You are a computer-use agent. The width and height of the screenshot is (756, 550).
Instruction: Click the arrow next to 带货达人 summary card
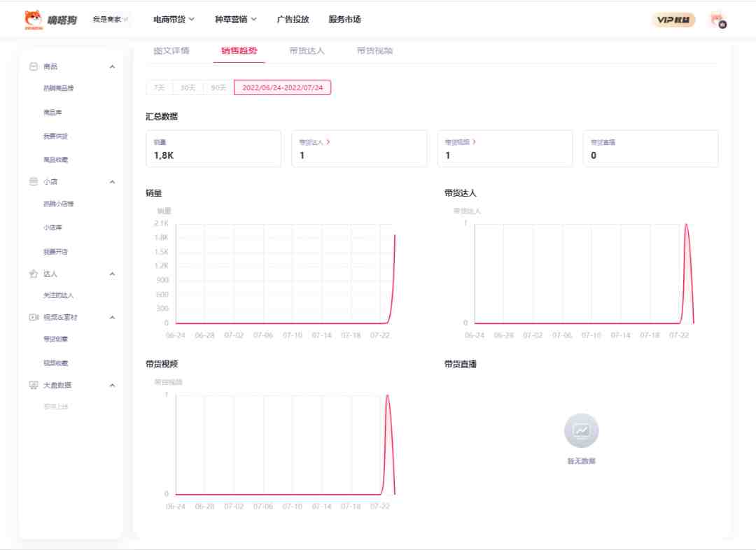pos(328,142)
